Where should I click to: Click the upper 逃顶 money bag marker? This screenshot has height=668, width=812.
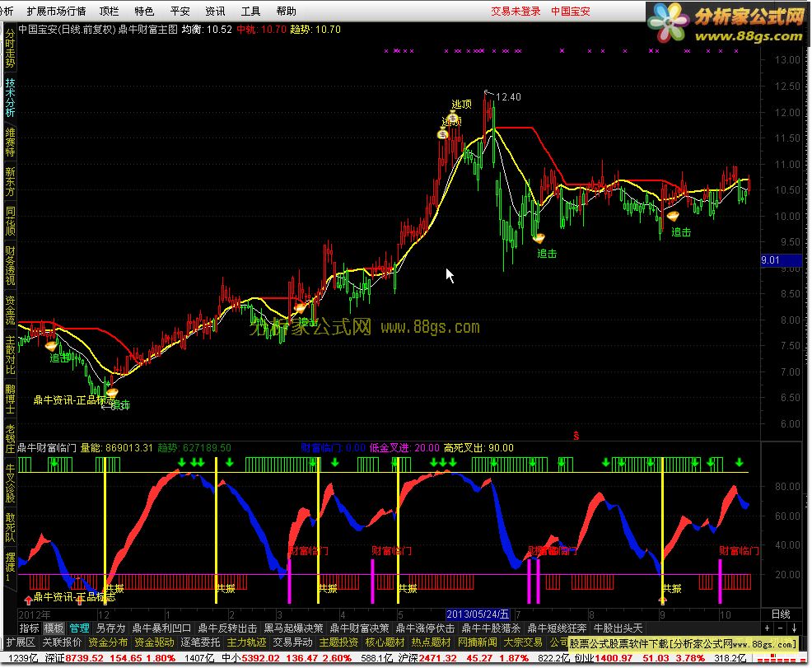453,118
